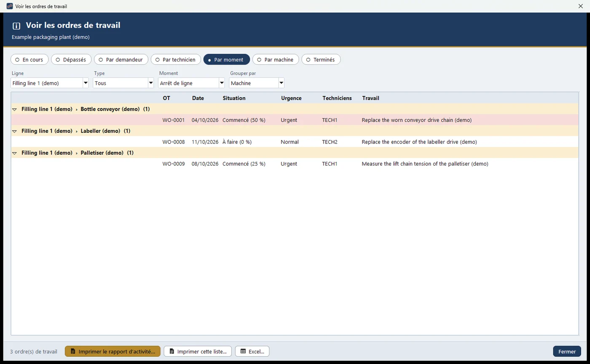Image resolution: width=590 pixels, height=364 pixels.
Task: Collapse the Palletiser group
Action: (x=14, y=153)
